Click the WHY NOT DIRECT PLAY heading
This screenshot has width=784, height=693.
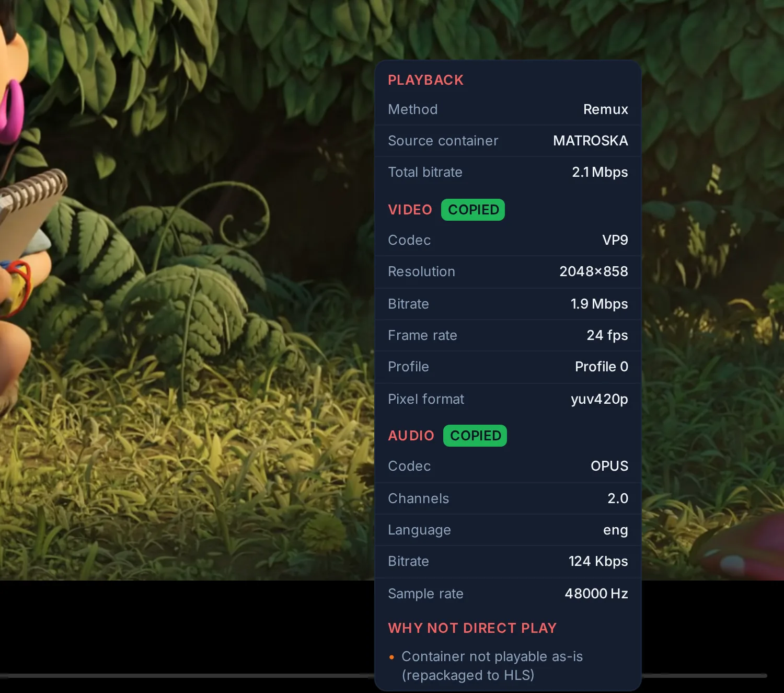click(472, 628)
